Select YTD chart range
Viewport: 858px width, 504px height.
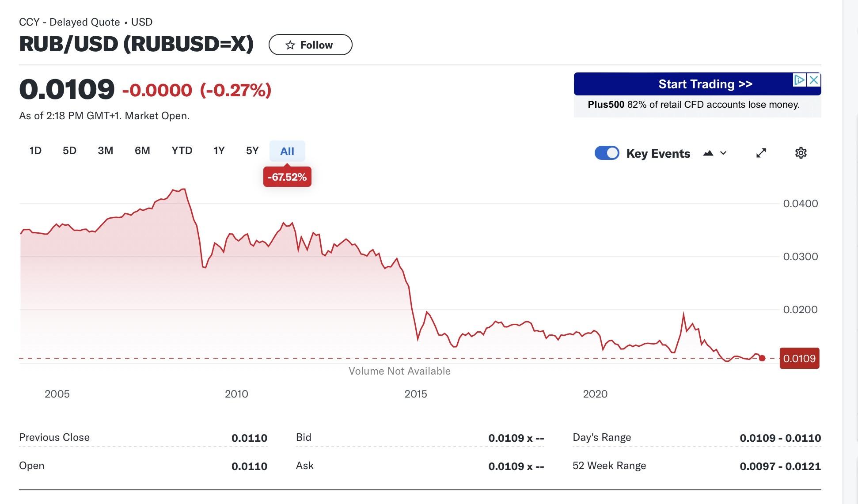point(182,151)
